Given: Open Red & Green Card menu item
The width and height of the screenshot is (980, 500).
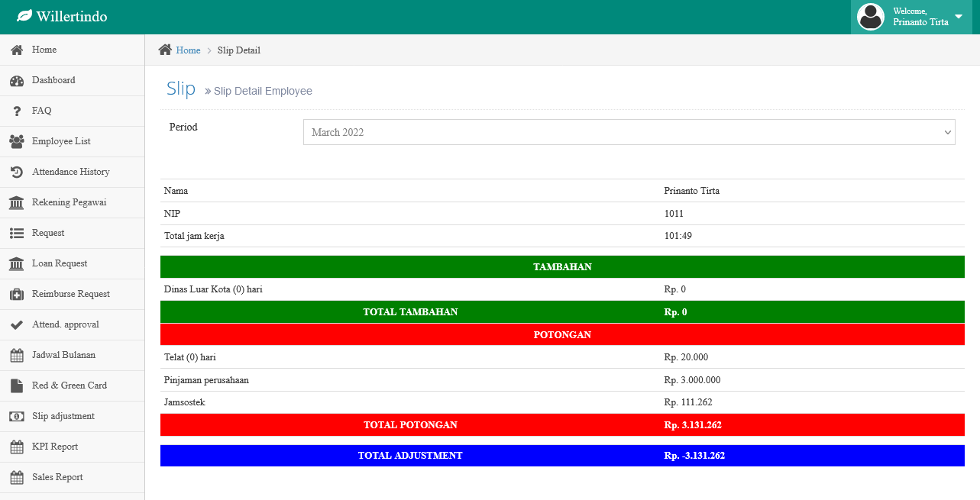Looking at the screenshot, I should pyautogui.click(x=73, y=385).
